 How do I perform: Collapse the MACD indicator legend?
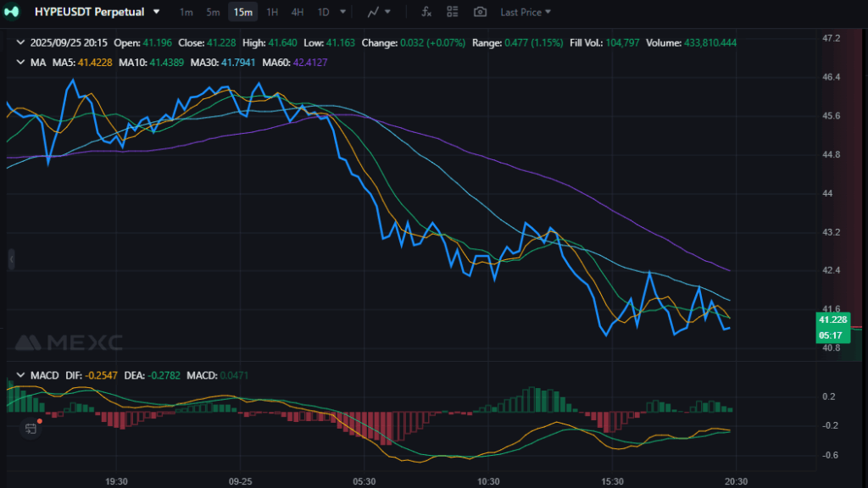point(20,374)
